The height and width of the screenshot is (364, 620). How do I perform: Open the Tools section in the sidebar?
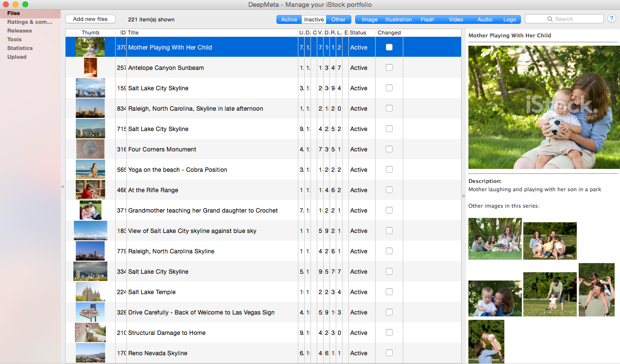(x=14, y=39)
